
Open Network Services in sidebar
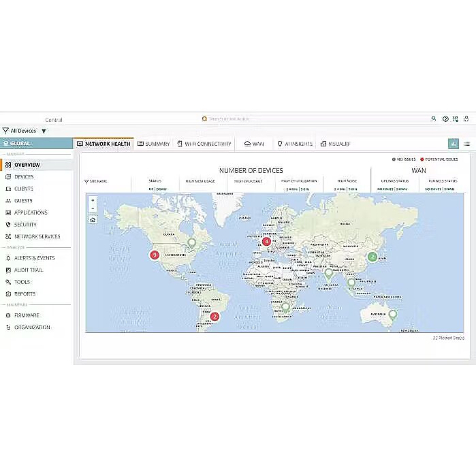[37, 236]
